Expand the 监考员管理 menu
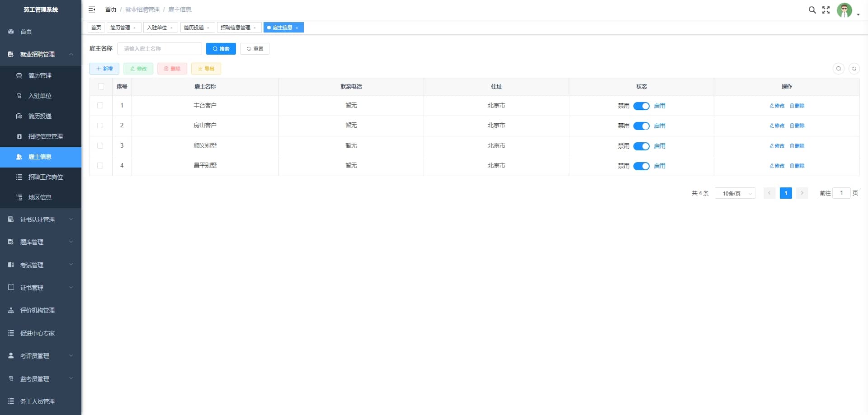 tap(41, 378)
